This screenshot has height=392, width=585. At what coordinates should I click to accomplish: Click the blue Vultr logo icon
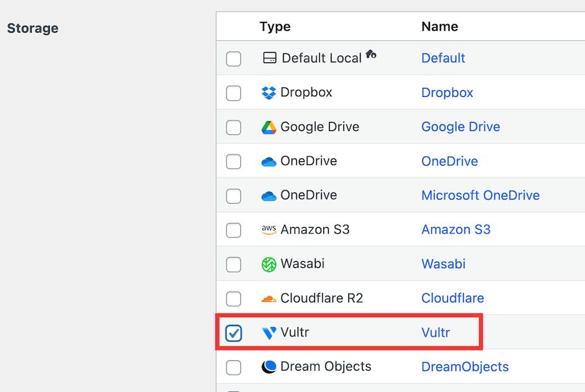pos(269,332)
